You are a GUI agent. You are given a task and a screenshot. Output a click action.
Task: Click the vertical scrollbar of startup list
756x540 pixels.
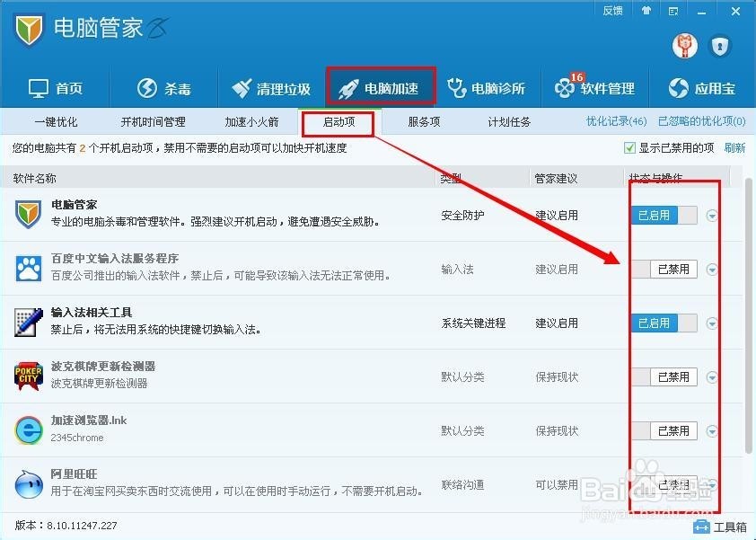(x=750, y=314)
